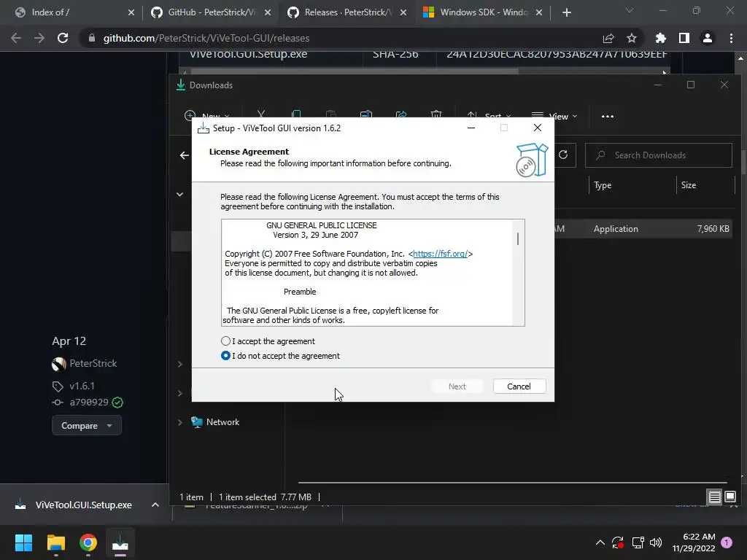Viewport: 747px width, 560px height.
Task: Switch Explorer to large icons view
Action: coord(729,497)
